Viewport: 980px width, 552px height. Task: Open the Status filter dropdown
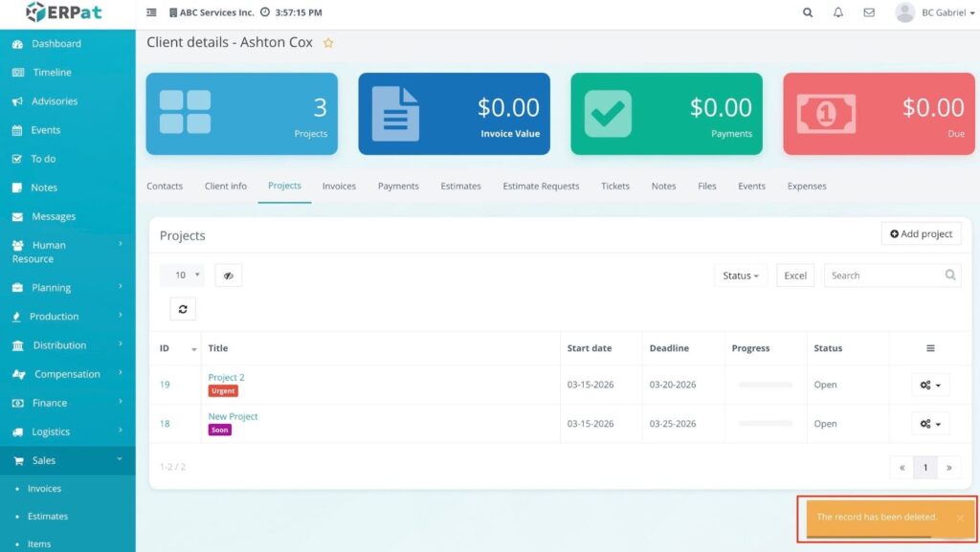740,276
